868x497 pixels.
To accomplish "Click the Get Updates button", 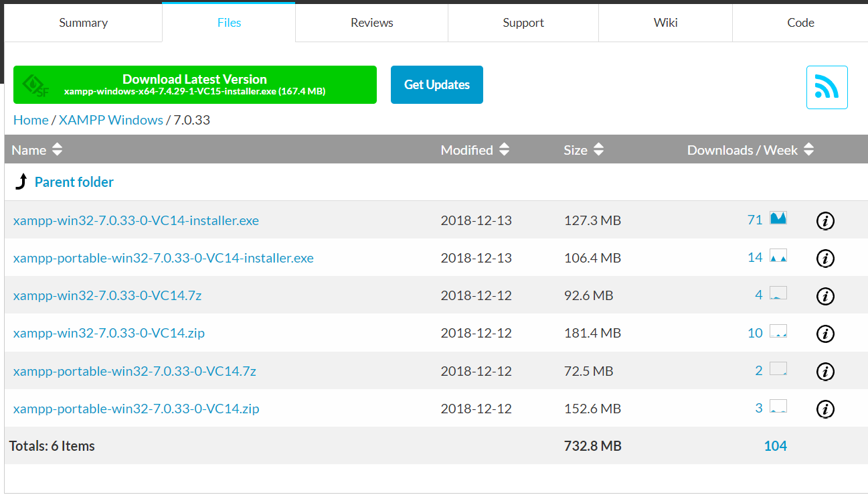I will (437, 85).
